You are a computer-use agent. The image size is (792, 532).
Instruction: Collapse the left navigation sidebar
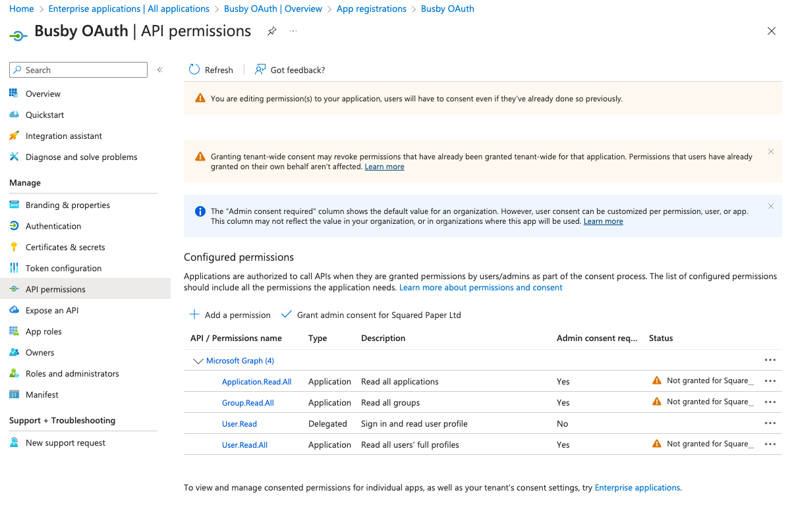159,70
